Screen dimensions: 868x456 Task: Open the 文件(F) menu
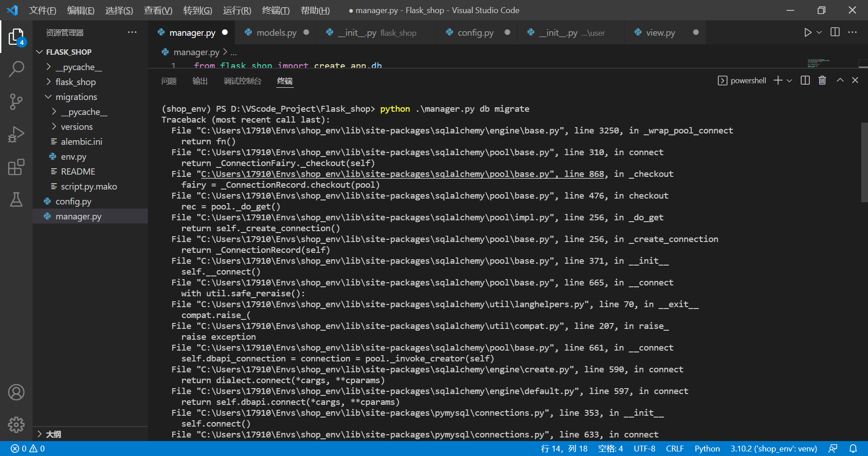coord(42,10)
